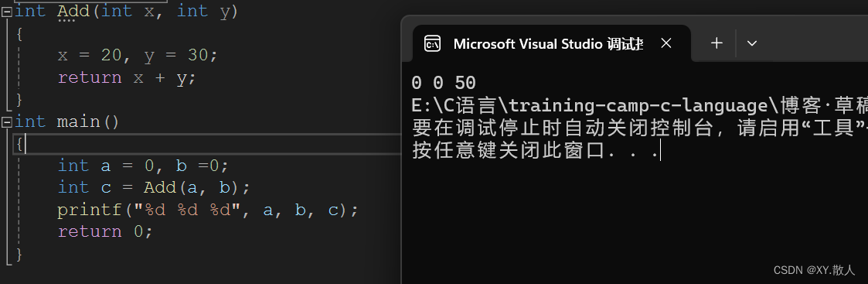Click the printf call in main
The image size is (868, 284).
point(208,210)
